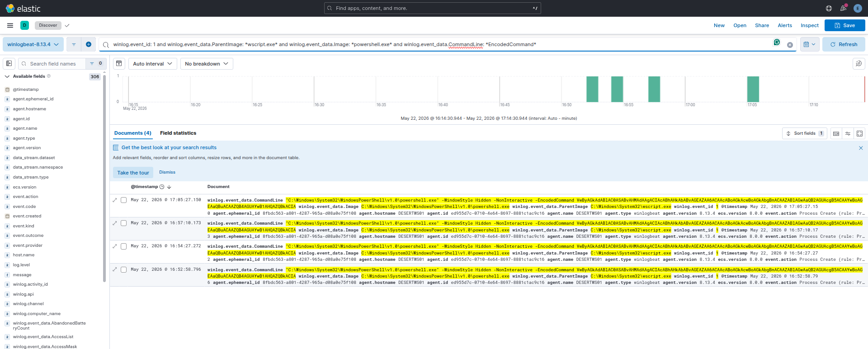Close the search results tour callout
Screen dimensions: 868x349
click(x=861, y=148)
